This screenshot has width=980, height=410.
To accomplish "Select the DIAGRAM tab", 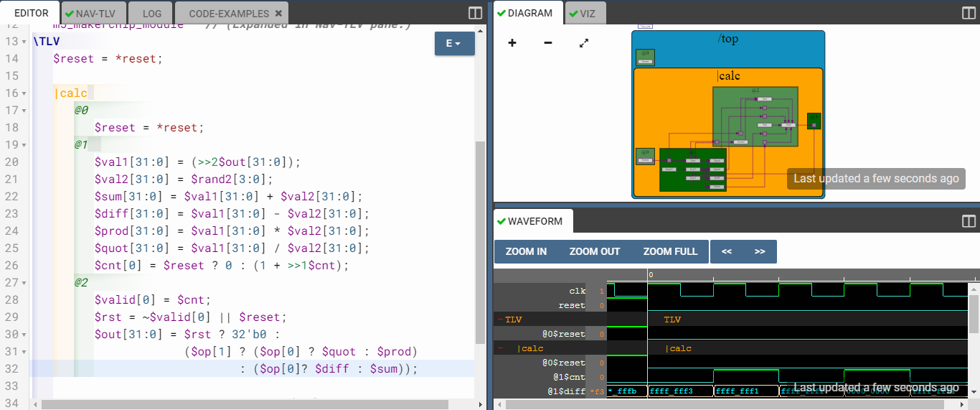I will pyautogui.click(x=529, y=13).
